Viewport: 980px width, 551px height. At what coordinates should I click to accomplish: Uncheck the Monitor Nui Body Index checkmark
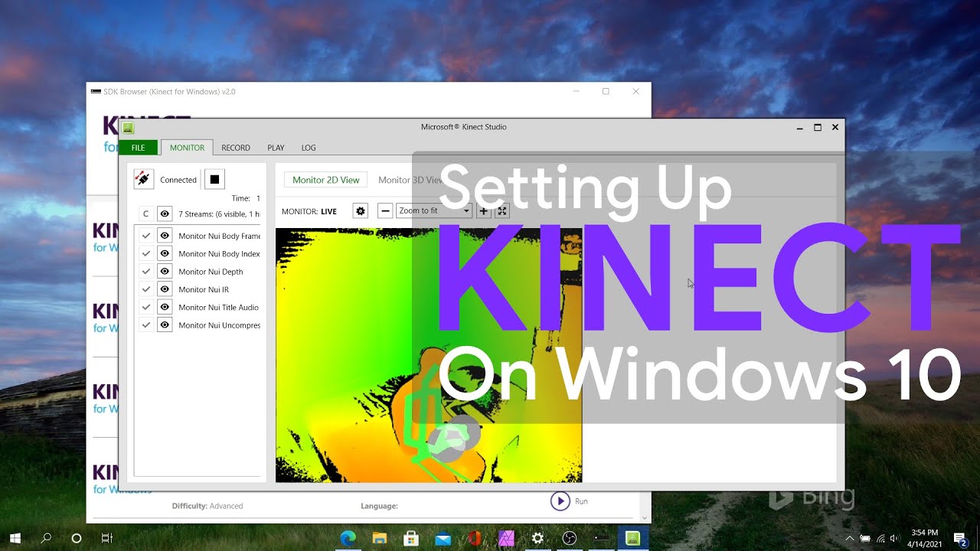pos(145,253)
